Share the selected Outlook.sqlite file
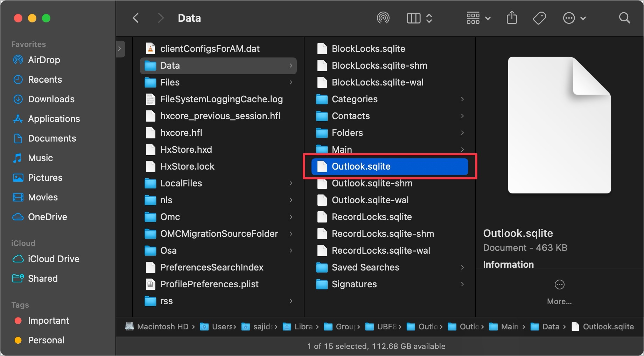 (x=512, y=18)
